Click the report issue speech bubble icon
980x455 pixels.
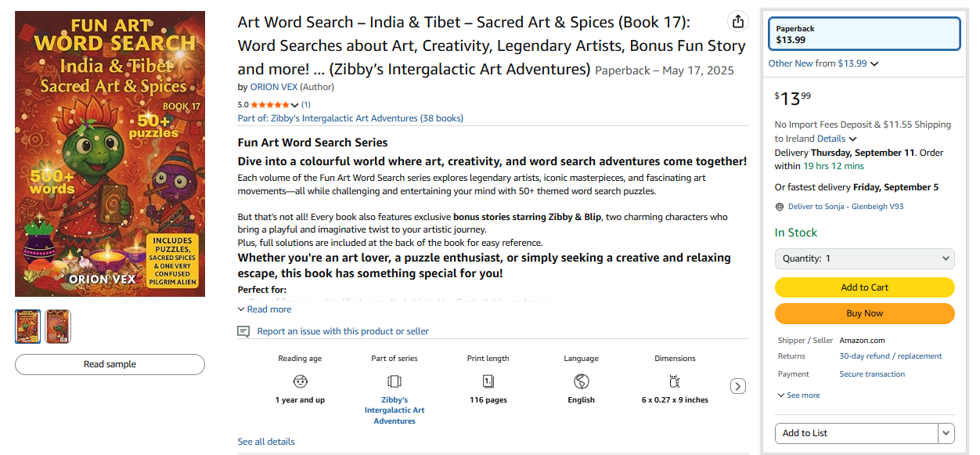243,331
